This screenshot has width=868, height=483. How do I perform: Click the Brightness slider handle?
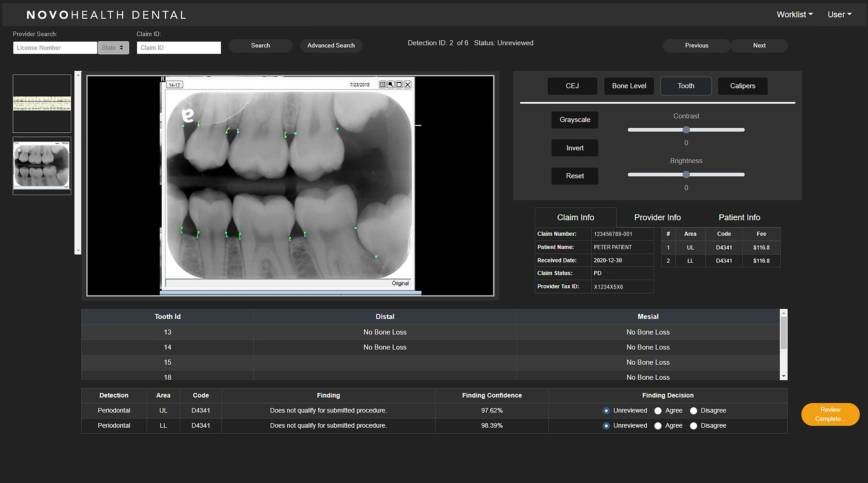click(686, 175)
